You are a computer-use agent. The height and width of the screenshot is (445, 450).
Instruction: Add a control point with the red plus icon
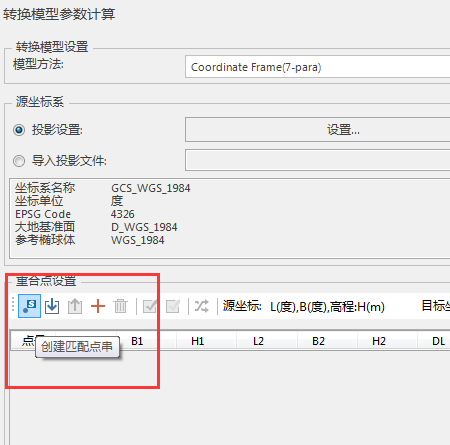coord(98,306)
